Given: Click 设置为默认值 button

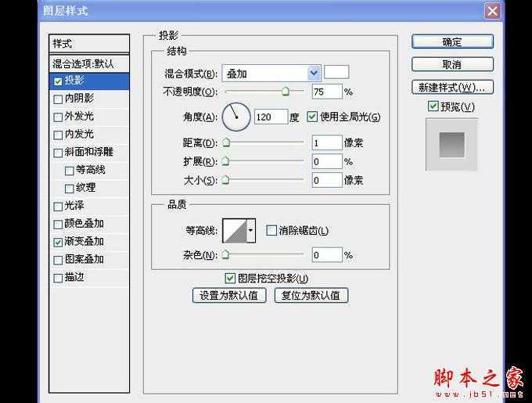Looking at the screenshot, I should [229, 295].
